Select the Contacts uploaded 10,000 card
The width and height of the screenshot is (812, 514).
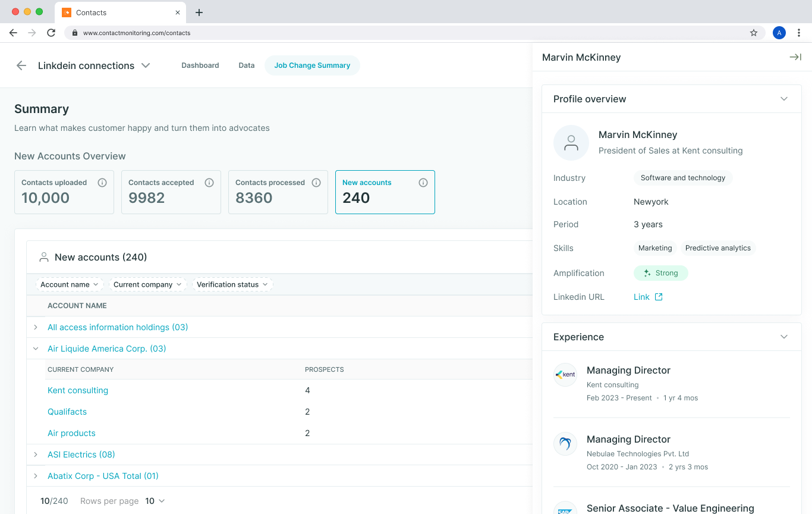[64, 192]
